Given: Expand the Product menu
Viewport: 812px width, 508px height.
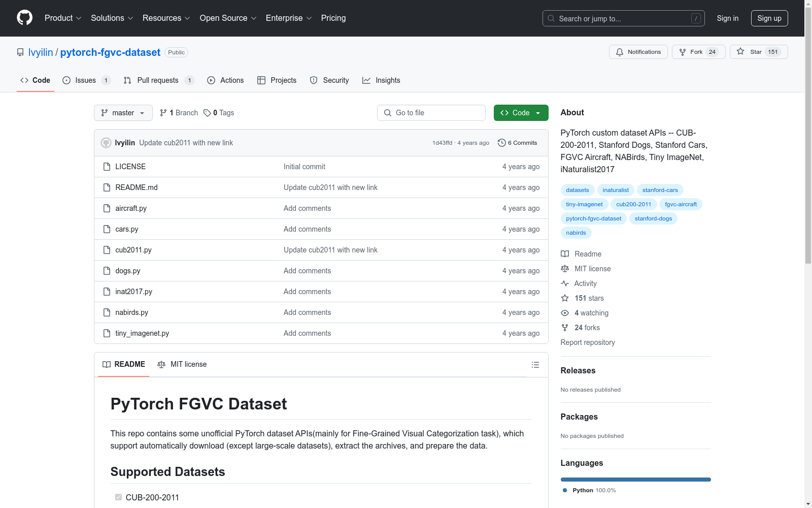Looking at the screenshot, I should click(63, 18).
